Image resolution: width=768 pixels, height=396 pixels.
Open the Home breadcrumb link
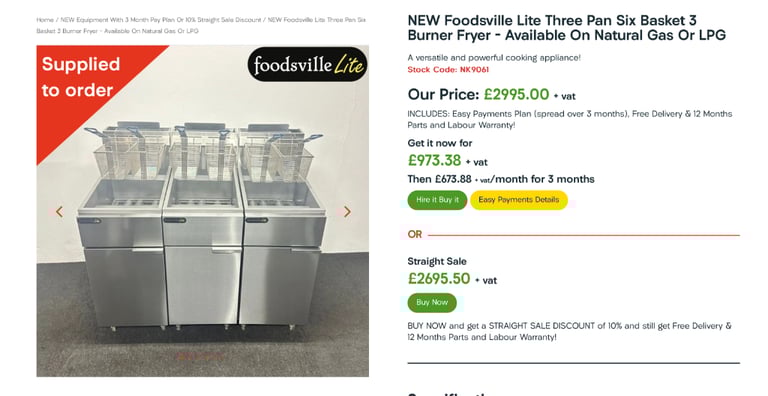[x=45, y=20]
